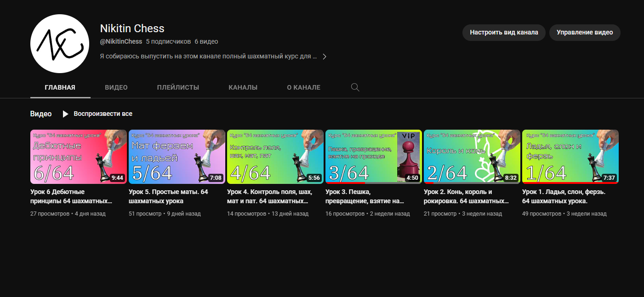Viewport: 644px width, 297px height.
Task: Click the 9:44 duration badge
Action: click(x=117, y=178)
